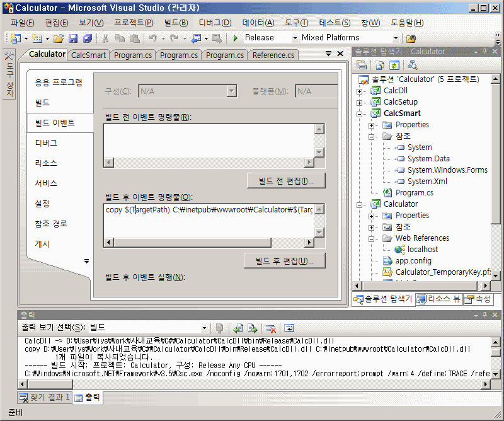The width and height of the screenshot is (504, 421).
Task: Open the 도구(T) menu
Action: coord(296,23)
